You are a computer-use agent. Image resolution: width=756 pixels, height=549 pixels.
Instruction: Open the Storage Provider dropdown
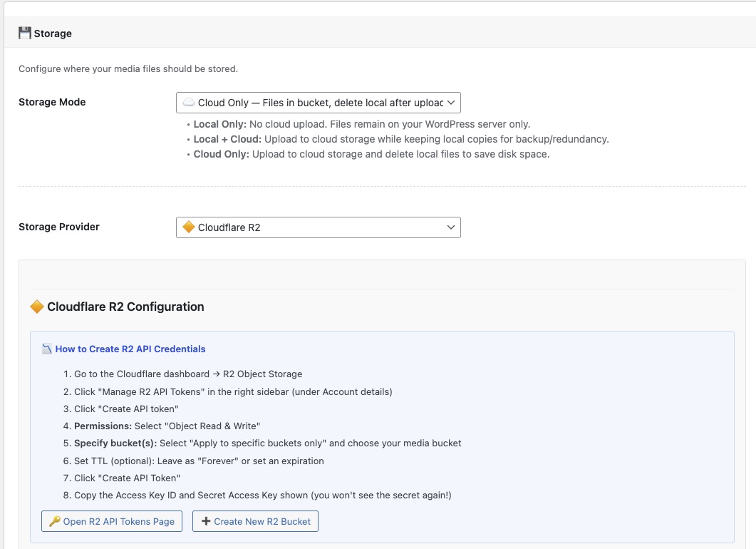318,227
